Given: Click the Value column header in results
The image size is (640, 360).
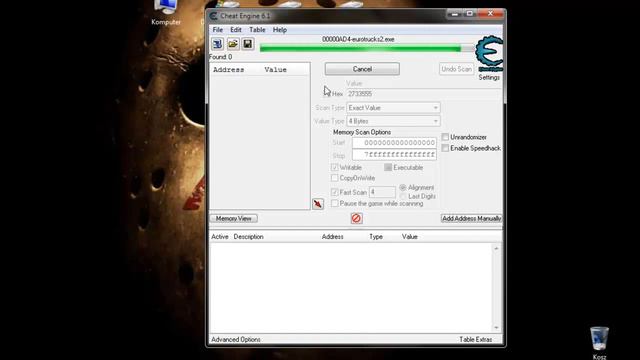Looking at the screenshot, I should click(x=276, y=70).
